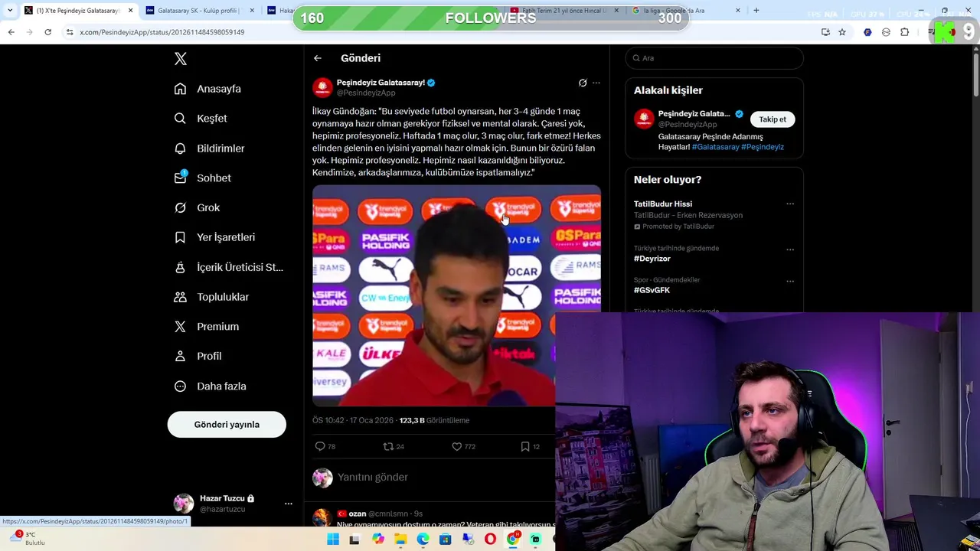Click the back arrow beside Gönderi

click(317, 58)
